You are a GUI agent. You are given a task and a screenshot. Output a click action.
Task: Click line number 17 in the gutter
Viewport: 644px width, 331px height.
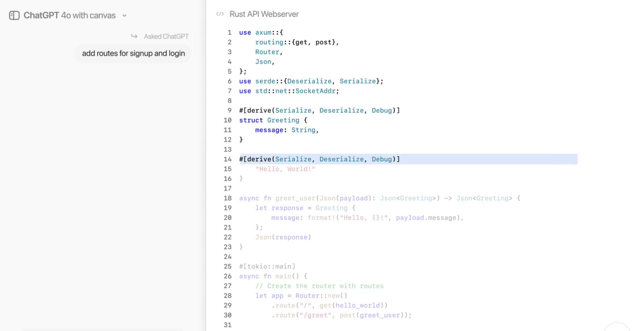click(x=228, y=188)
